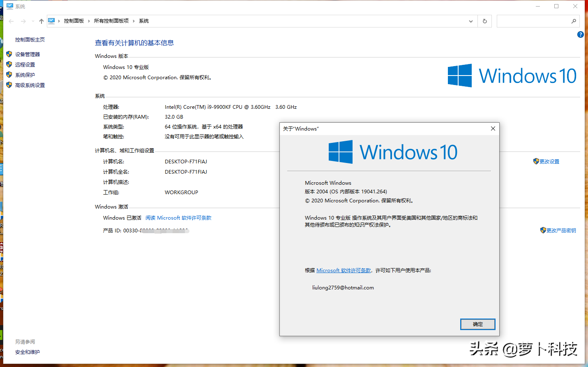The width and height of the screenshot is (588, 367).
Task: Expand the chevron after 控制面板 breadcrumb
Action: tap(89, 21)
